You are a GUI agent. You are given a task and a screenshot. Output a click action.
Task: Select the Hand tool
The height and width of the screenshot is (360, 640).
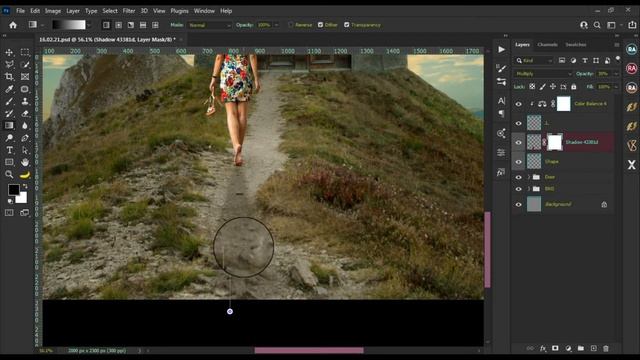coord(25,162)
